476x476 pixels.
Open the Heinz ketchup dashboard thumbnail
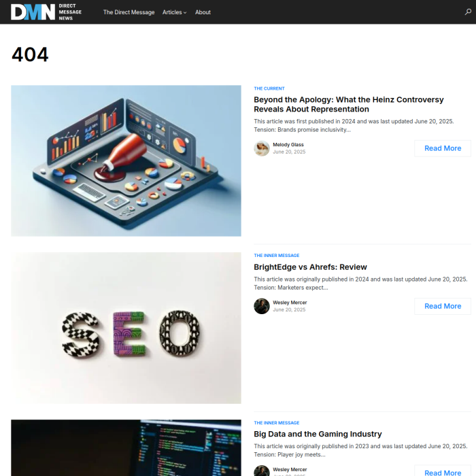click(x=126, y=160)
